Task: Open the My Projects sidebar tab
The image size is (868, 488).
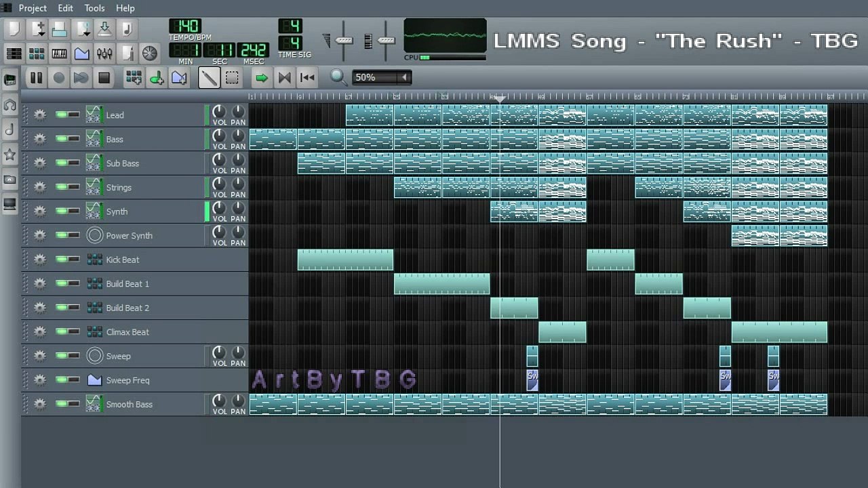Action: point(10,105)
